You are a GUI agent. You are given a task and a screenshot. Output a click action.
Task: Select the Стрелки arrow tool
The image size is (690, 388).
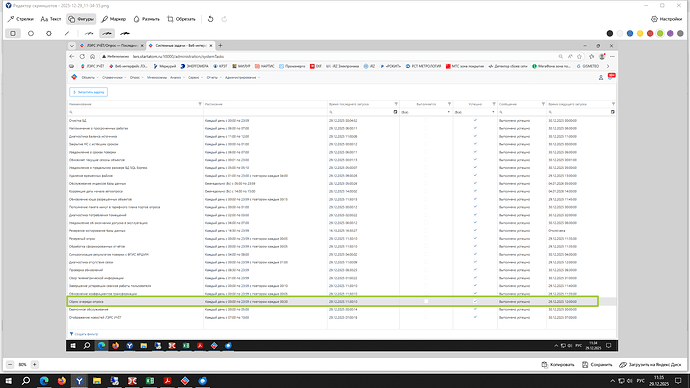(21, 19)
